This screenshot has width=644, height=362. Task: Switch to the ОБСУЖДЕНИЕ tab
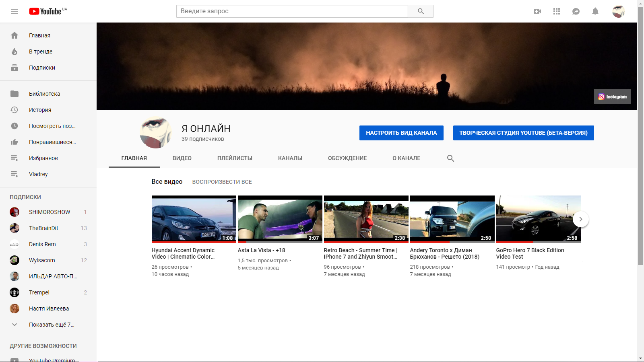(347, 158)
